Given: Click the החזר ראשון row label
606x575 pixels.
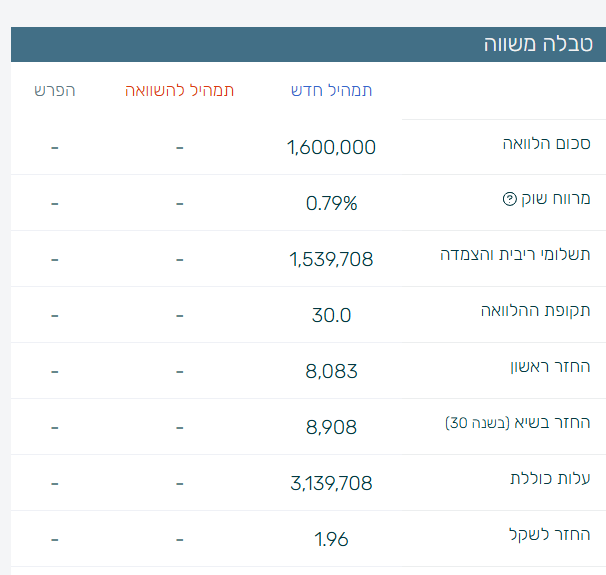Looking at the screenshot, I should click(x=551, y=366).
